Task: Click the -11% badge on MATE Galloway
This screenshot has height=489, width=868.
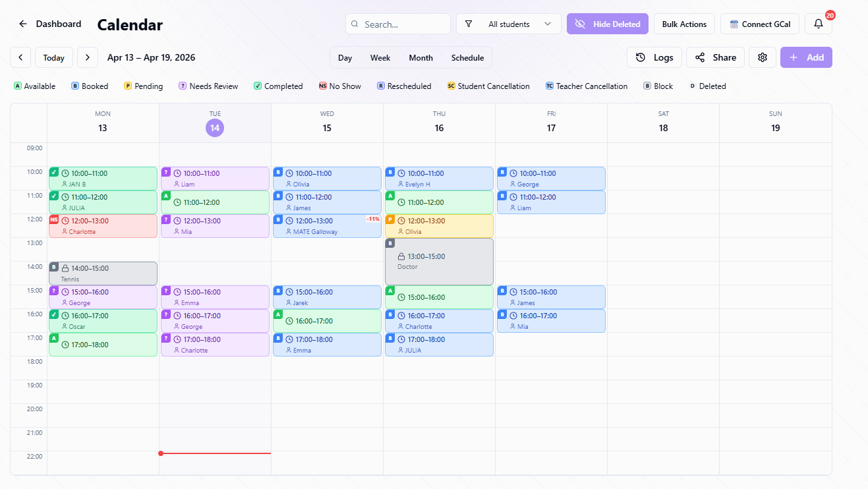Action: [373, 219]
